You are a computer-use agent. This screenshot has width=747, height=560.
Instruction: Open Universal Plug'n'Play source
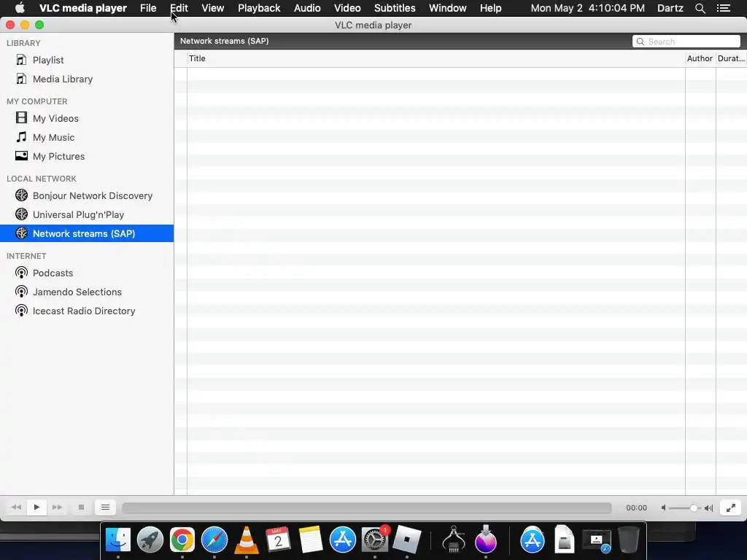pos(87,215)
